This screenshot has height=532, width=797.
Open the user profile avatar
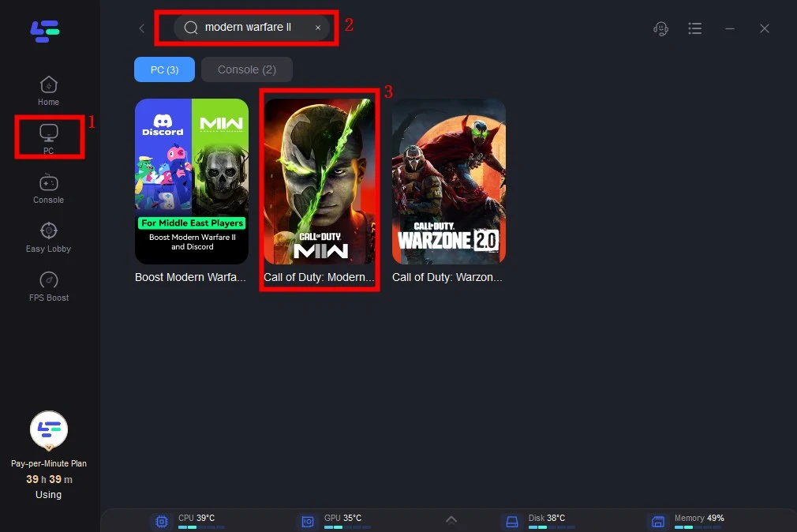pos(49,430)
